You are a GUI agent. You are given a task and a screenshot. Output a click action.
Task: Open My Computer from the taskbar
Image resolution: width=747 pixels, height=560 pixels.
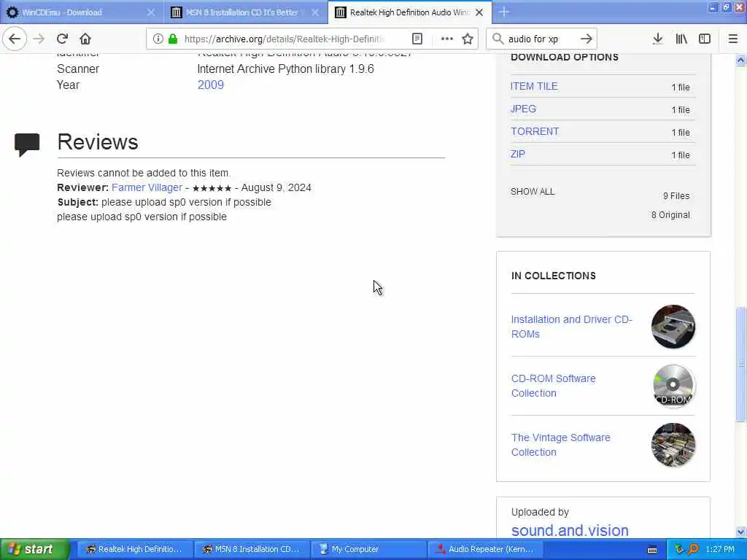pos(369,549)
